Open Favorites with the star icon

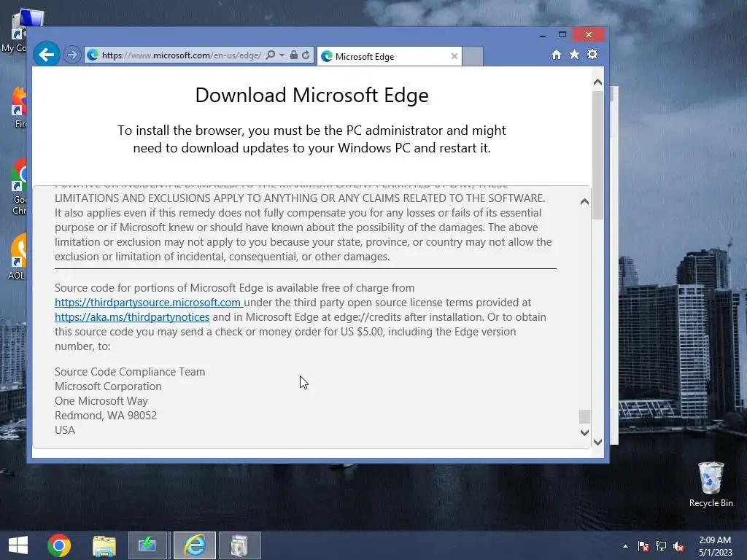[575, 55]
